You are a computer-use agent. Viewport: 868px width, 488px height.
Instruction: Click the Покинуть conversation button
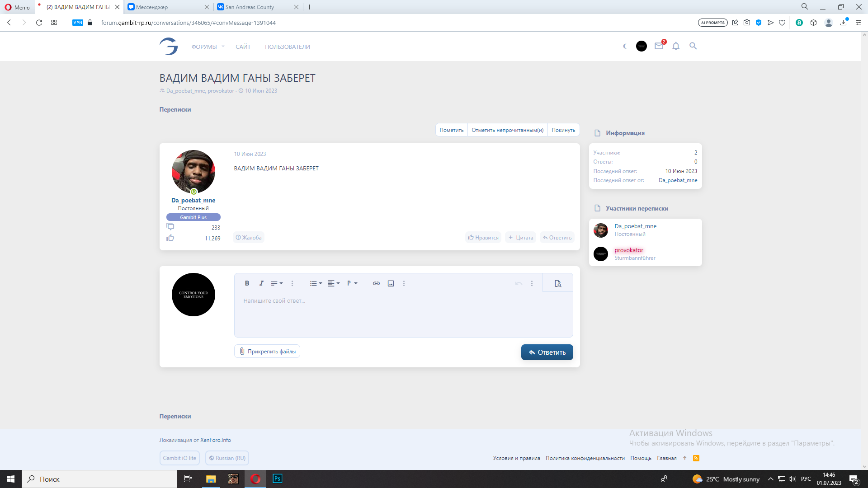point(563,130)
